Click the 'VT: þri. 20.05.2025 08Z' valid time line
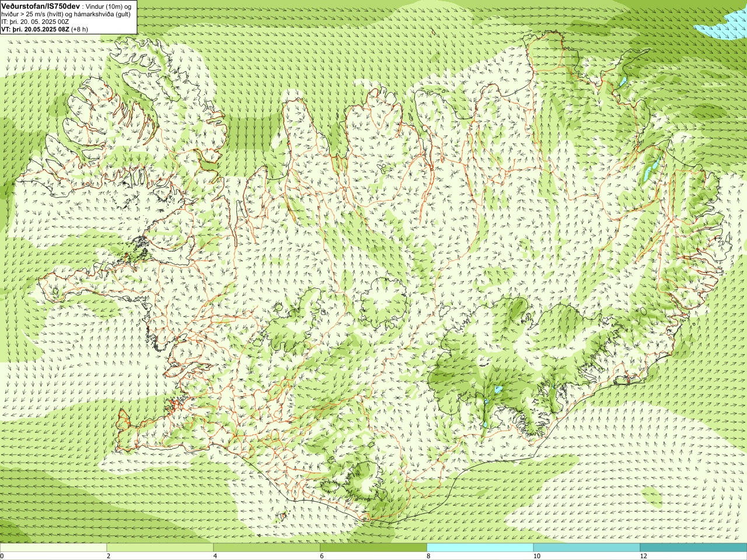The height and width of the screenshot is (560, 747). point(35,29)
